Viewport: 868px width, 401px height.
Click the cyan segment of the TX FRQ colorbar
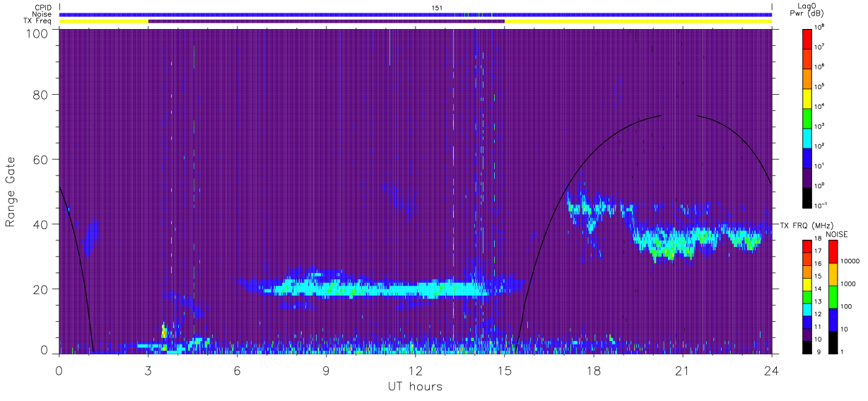pos(808,308)
